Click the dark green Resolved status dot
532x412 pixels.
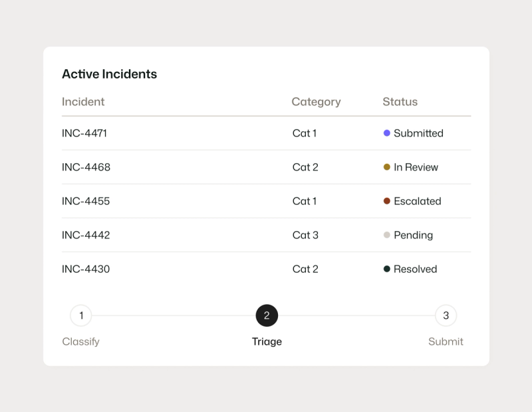387,269
